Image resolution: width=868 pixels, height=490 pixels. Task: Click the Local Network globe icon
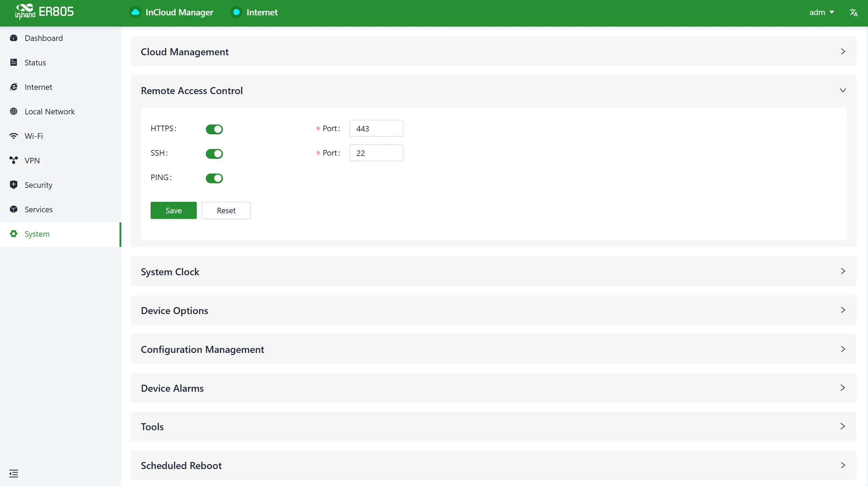(14, 112)
